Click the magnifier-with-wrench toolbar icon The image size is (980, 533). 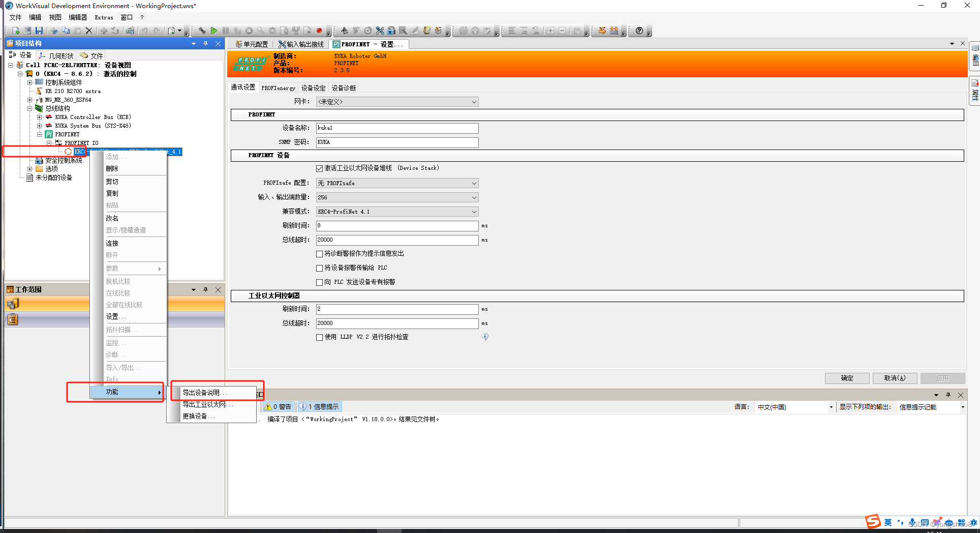point(403,31)
